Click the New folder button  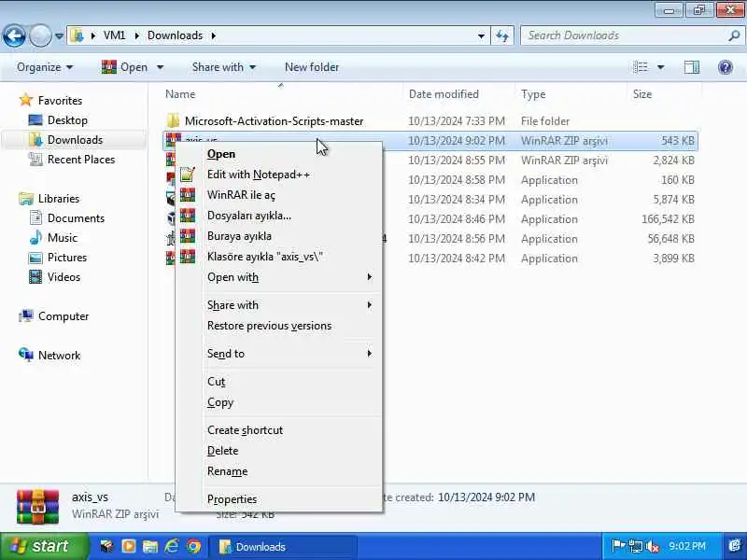[x=312, y=67]
